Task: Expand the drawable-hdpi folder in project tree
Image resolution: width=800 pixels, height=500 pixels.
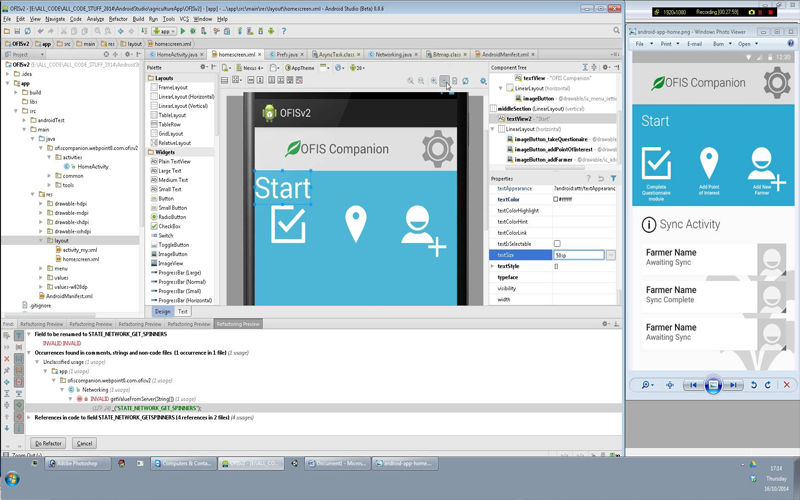Action: (41, 203)
